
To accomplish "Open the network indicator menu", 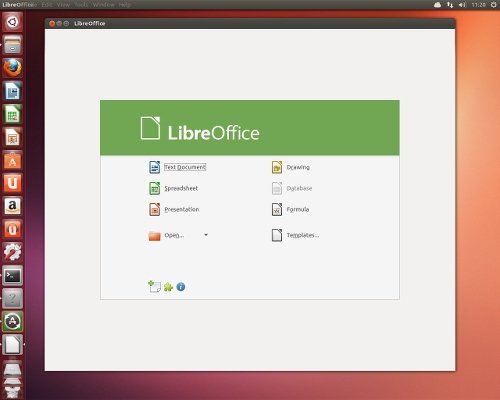I will [450, 5].
